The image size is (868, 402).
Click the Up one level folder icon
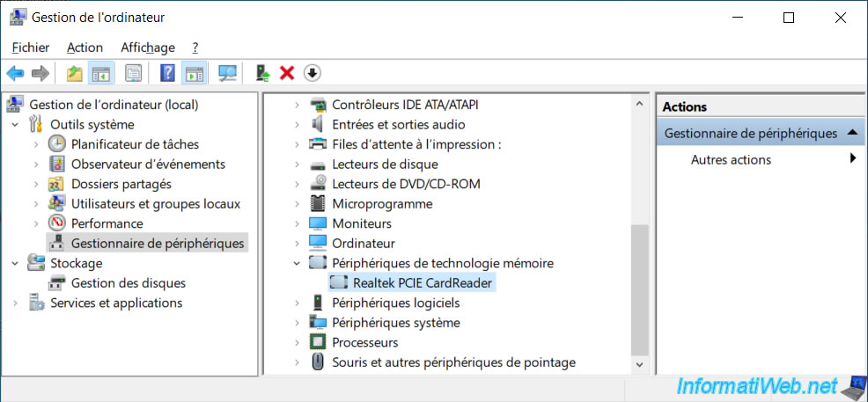point(74,73)
